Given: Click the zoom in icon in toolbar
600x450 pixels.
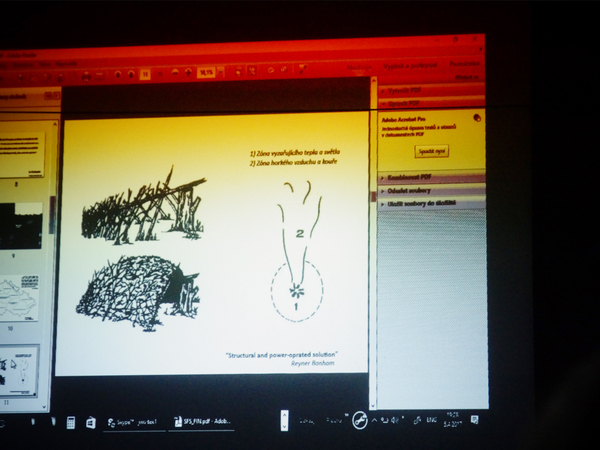Looking at the screenshot, I should (189, 72).
